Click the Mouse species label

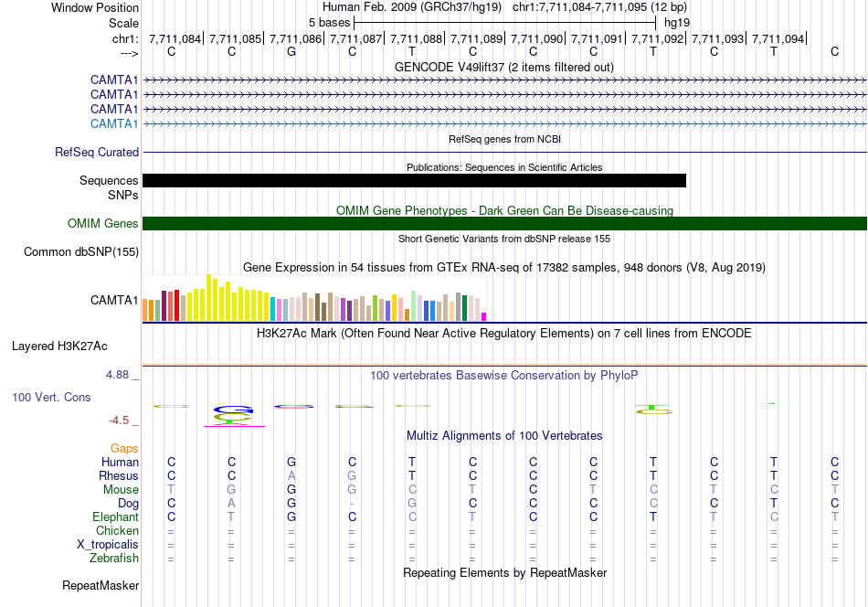[121, 490]
